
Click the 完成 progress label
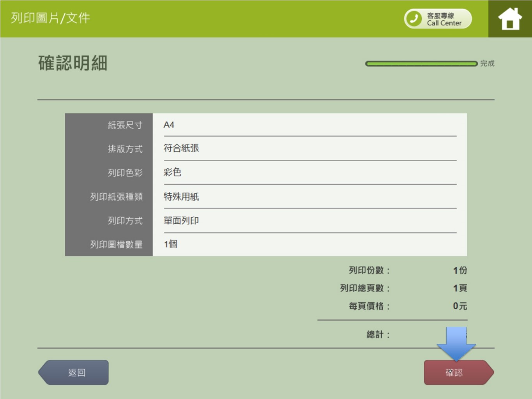pos(487,64)
